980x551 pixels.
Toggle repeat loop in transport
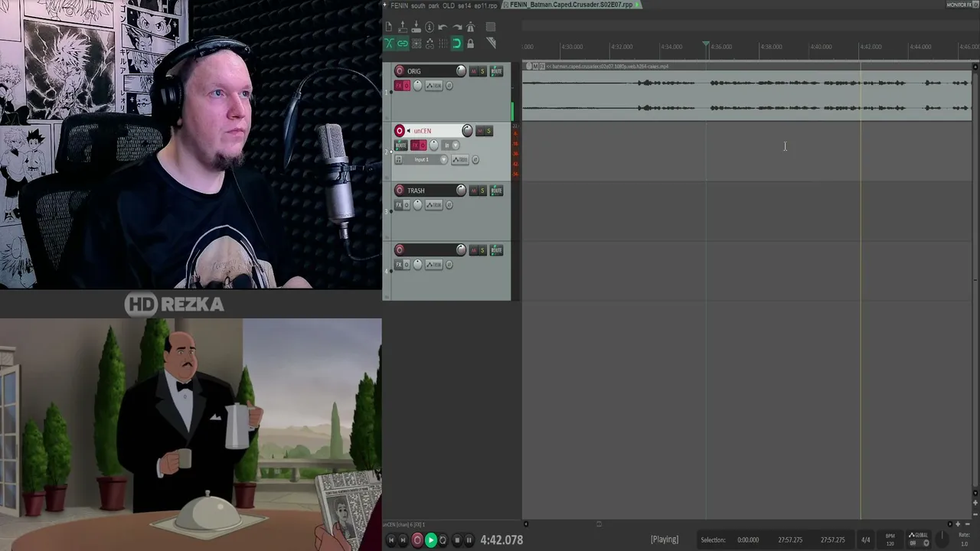click(443, 540)
